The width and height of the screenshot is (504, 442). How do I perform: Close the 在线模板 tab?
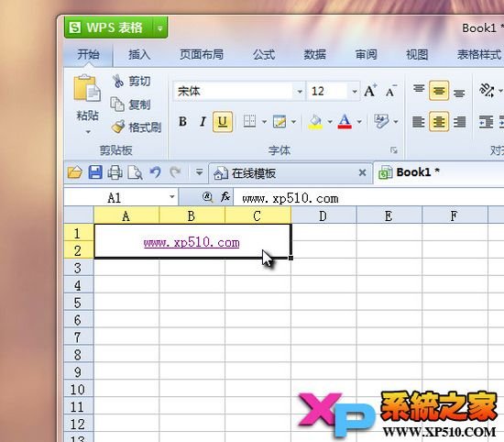(x=363, y=172)
